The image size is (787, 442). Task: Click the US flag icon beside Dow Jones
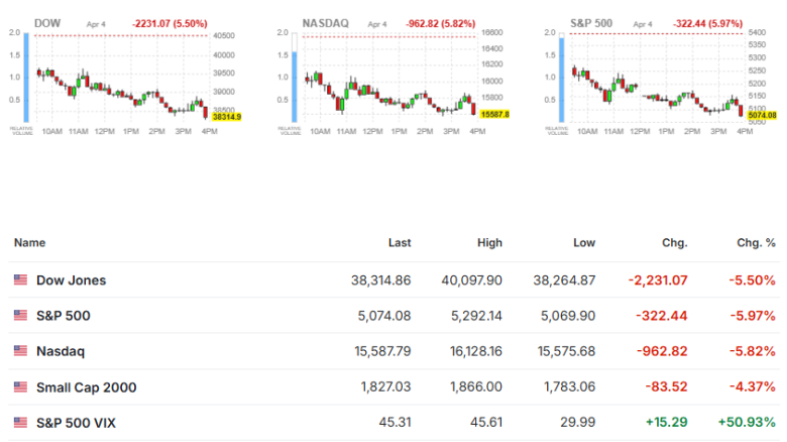coord(21,279)
